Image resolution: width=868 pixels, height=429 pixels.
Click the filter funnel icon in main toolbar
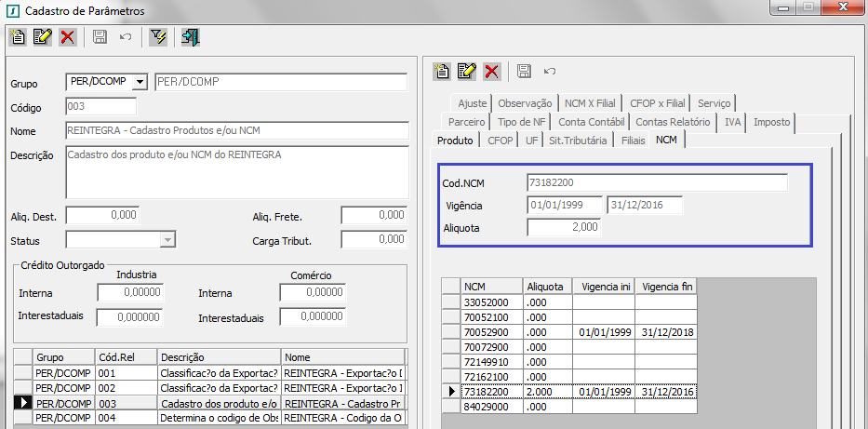(x=157, y=37)
